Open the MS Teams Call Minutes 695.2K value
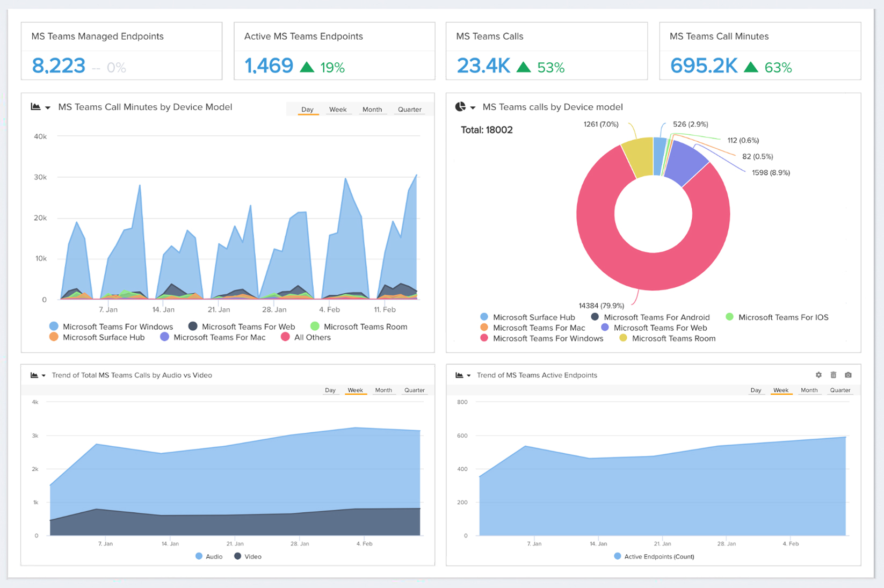This screenshot has width=884, height=588. point(704,66)
